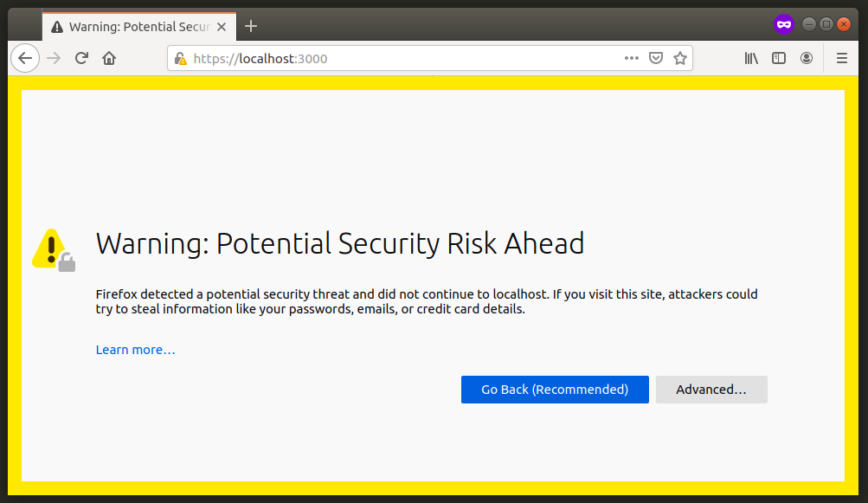This screenshot has width=868, height=503.
Task: Click the back navigation arrow
Action: [x=25, y=58]
